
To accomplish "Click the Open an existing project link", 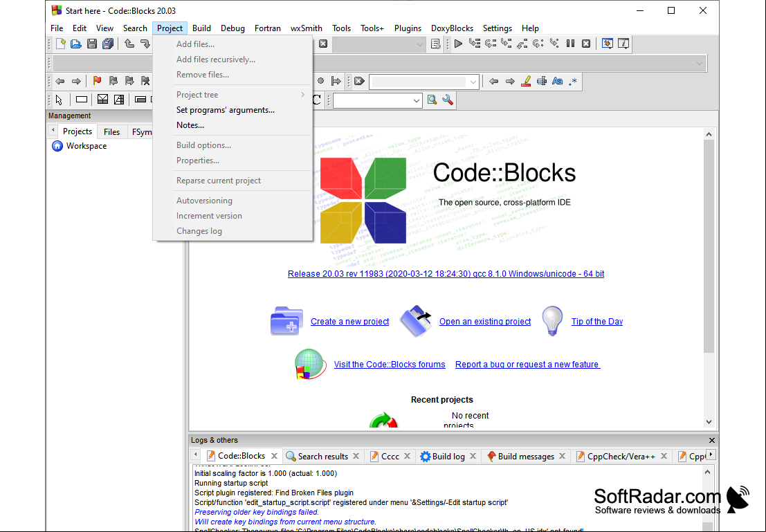I will click(x=485, y=322).
